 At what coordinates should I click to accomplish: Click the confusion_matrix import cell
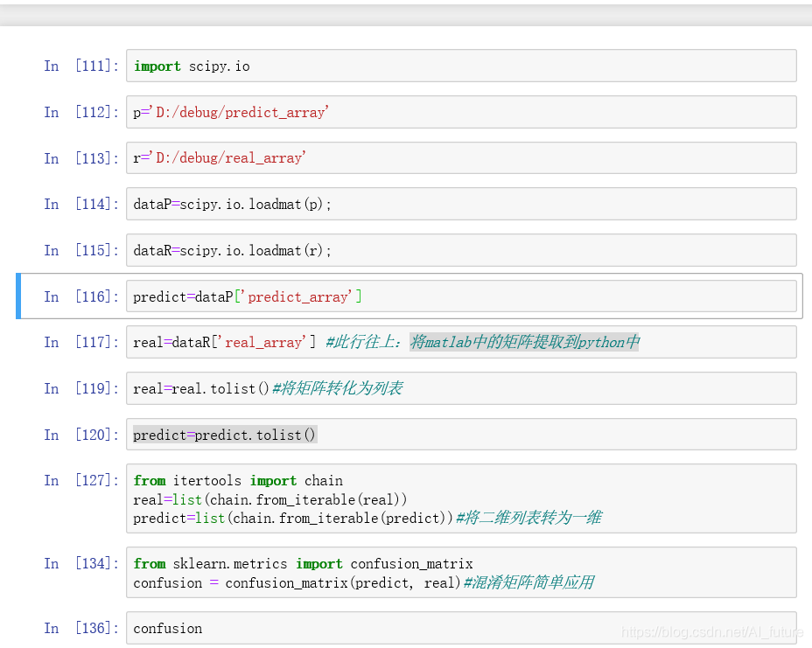point(461,573)
